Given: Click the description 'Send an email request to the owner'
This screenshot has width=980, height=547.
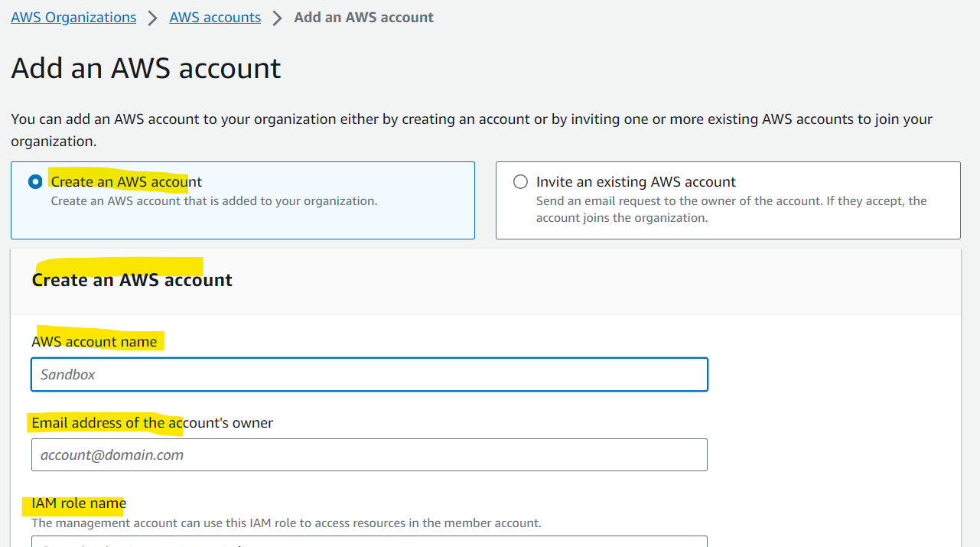Looking at the screenshot, I should click(731, 210).
